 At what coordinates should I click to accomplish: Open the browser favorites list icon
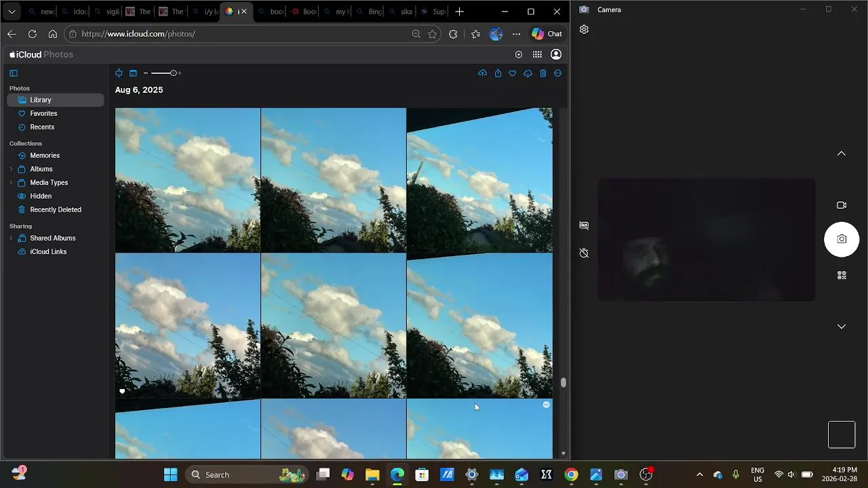tap(475, 34)
